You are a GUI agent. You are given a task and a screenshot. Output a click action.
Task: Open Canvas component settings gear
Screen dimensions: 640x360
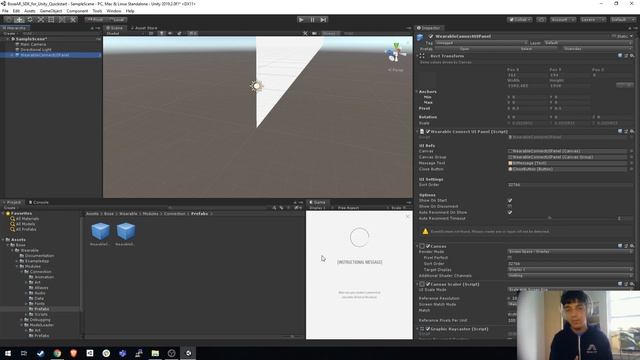[632, 246]
